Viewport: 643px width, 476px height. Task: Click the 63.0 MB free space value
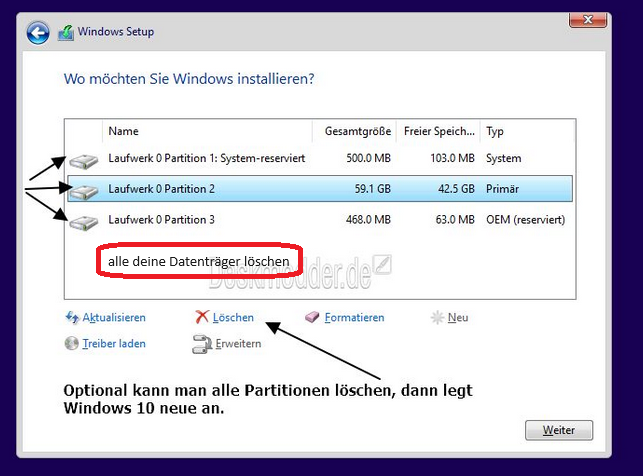coord(455,220)
